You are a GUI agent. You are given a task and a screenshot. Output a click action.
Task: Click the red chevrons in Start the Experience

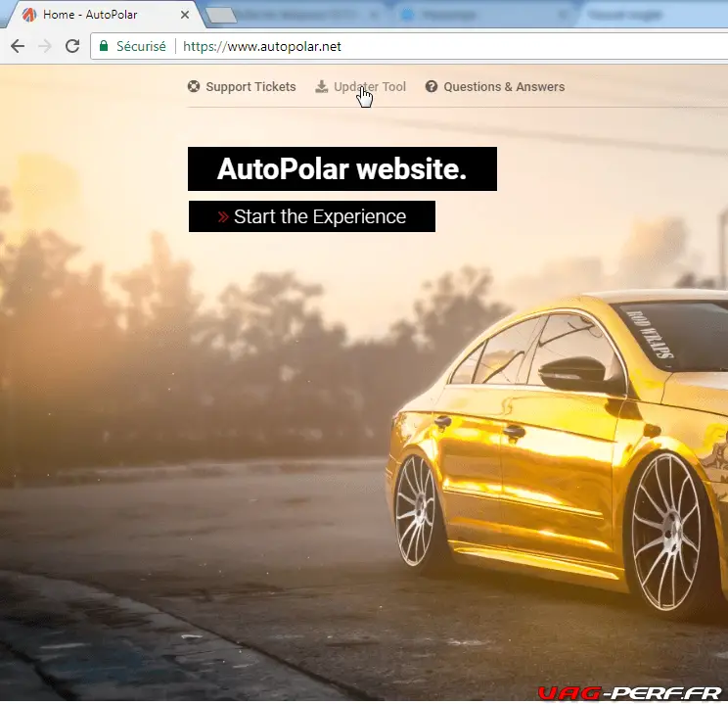tap(223, 216)
